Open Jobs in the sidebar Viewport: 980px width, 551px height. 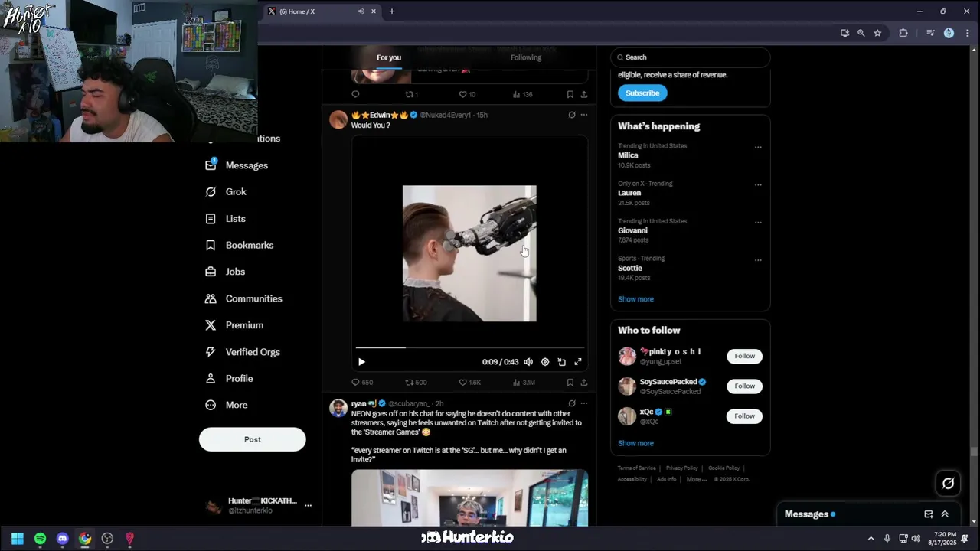tap(225, 272)
